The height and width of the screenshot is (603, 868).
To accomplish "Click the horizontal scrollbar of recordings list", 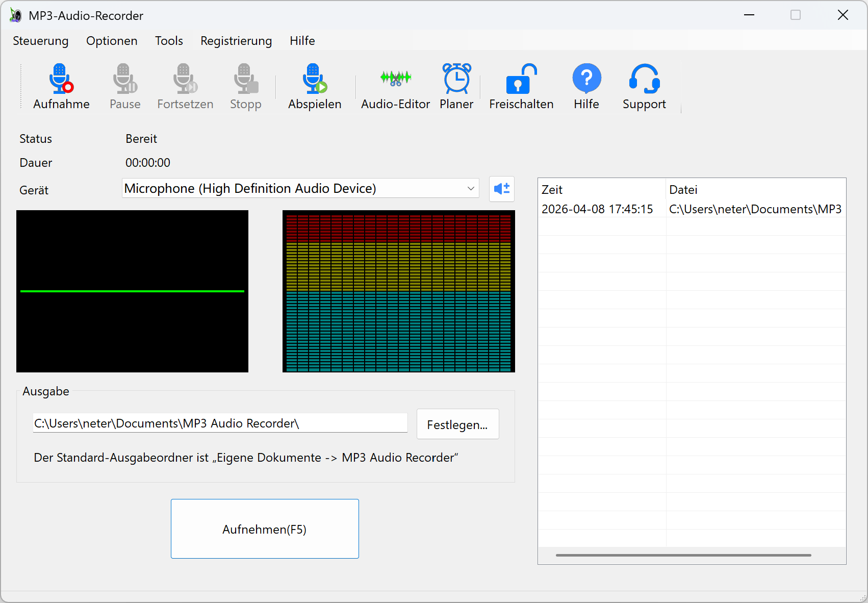I will click(683, 555).
